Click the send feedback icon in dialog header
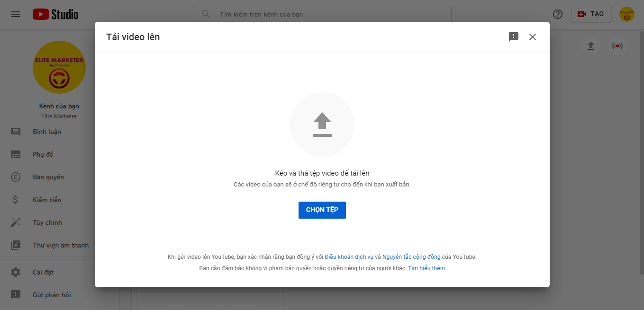Image resolution: width=644 pixels, height=310 pixels. click(x=514, y=37)
